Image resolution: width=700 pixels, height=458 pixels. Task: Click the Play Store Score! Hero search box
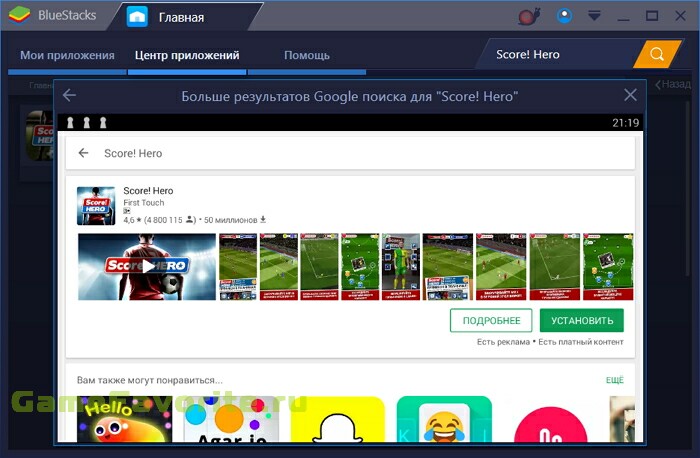point(350,153)
